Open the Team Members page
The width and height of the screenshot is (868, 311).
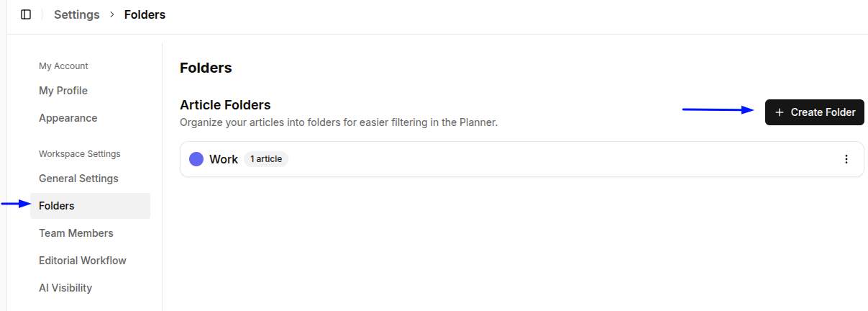tap(76, 233)
